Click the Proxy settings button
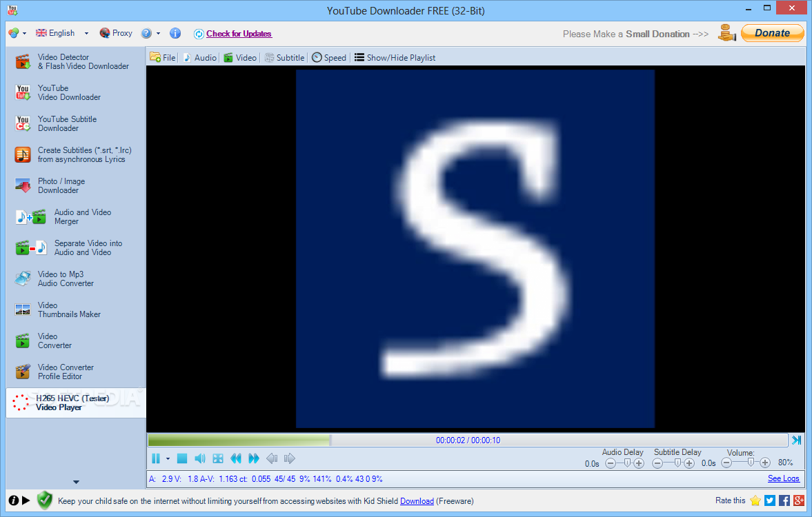 click(116, 33)
